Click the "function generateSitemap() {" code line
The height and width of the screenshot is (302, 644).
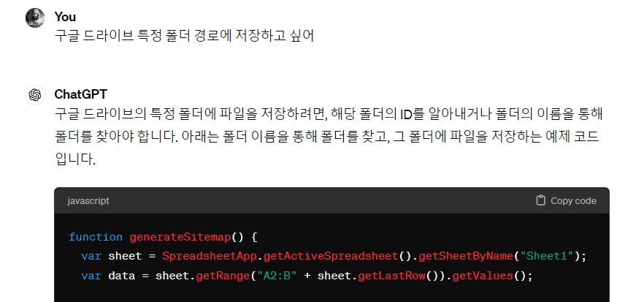[163, 238]
